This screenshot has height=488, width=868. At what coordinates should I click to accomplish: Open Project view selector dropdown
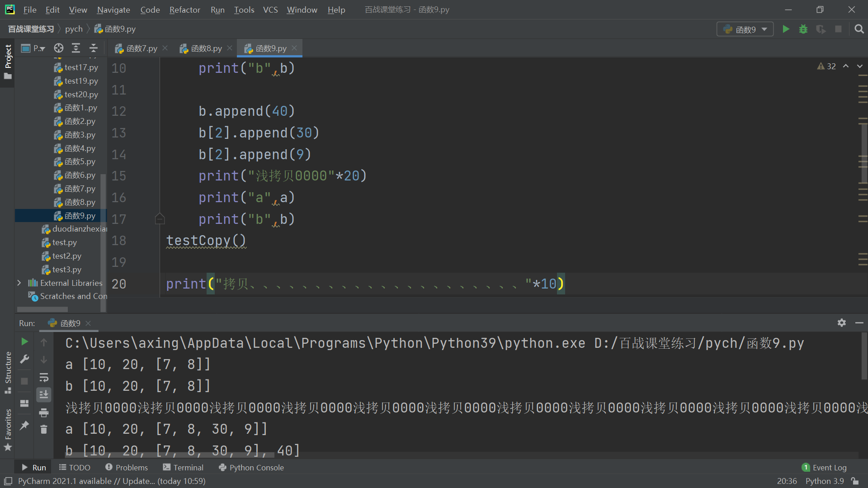[x=33, y=48]
